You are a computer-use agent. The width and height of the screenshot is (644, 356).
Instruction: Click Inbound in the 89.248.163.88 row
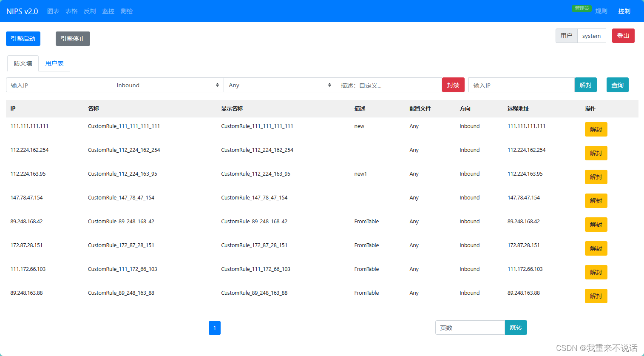[x=470, y=293]
